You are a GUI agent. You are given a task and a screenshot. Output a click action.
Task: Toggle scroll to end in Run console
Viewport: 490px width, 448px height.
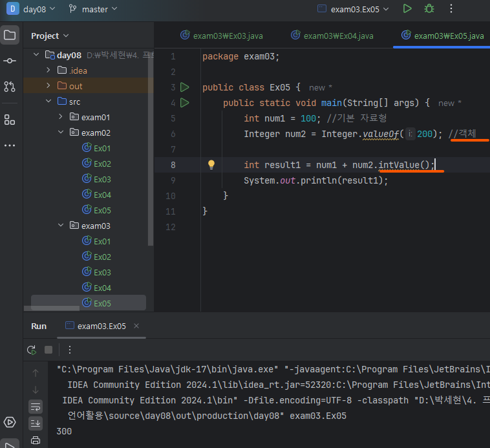pos(36,423)
